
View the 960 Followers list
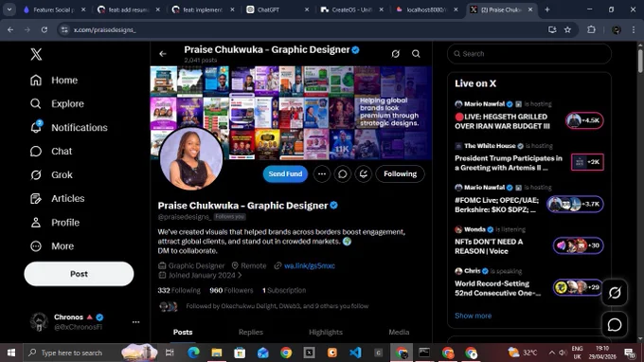[231, 290]
